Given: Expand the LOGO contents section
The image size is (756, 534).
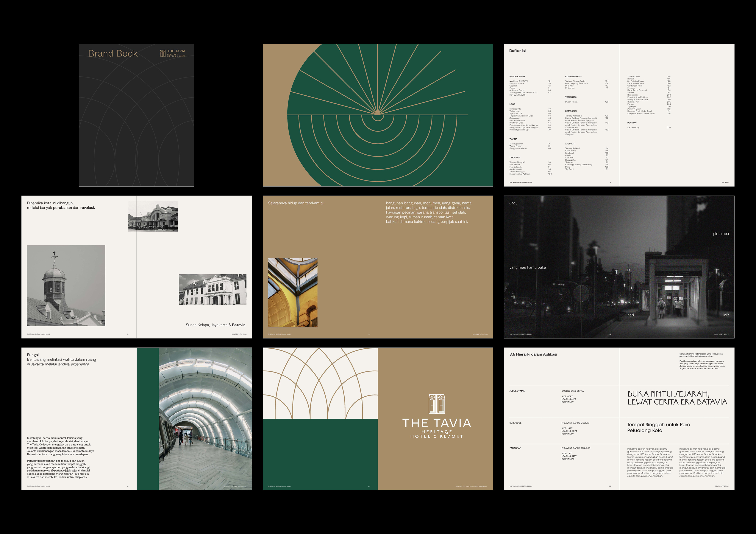Looking at the screenshot, I should click(x=513, y=104).
